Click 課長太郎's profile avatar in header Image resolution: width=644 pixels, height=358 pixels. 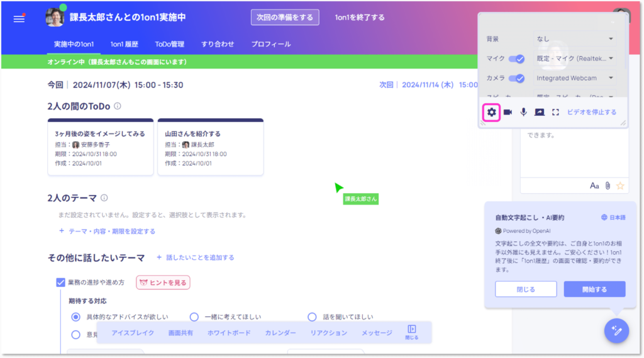(55, 17)
